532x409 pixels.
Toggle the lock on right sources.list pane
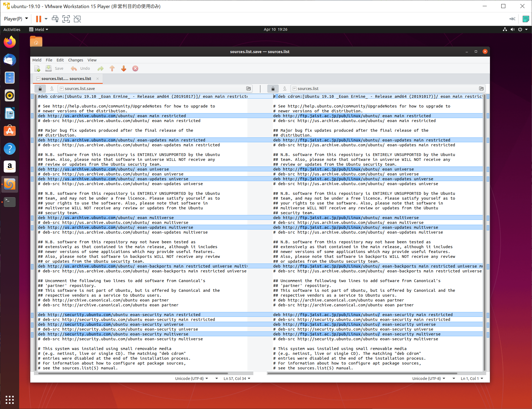[273, 89]
